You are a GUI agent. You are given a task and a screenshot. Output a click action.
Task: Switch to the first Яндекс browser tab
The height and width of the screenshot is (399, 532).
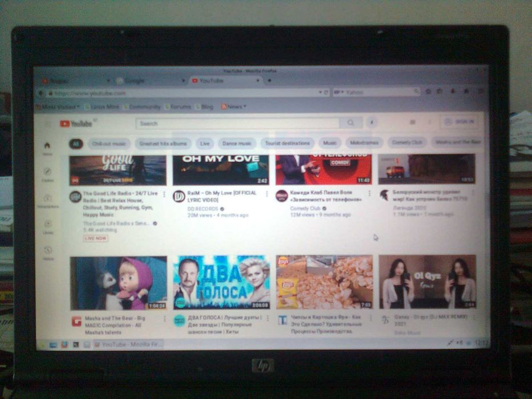point(75,81)
